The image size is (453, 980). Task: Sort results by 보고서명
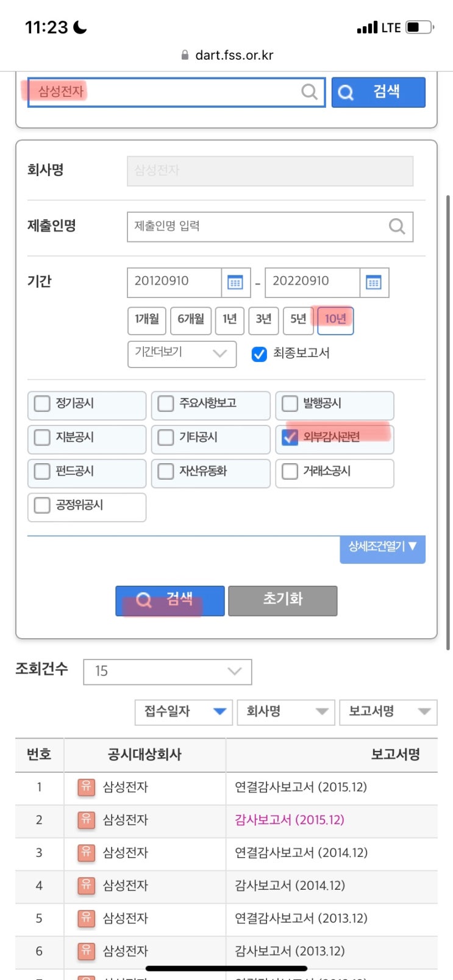[388, 711]
